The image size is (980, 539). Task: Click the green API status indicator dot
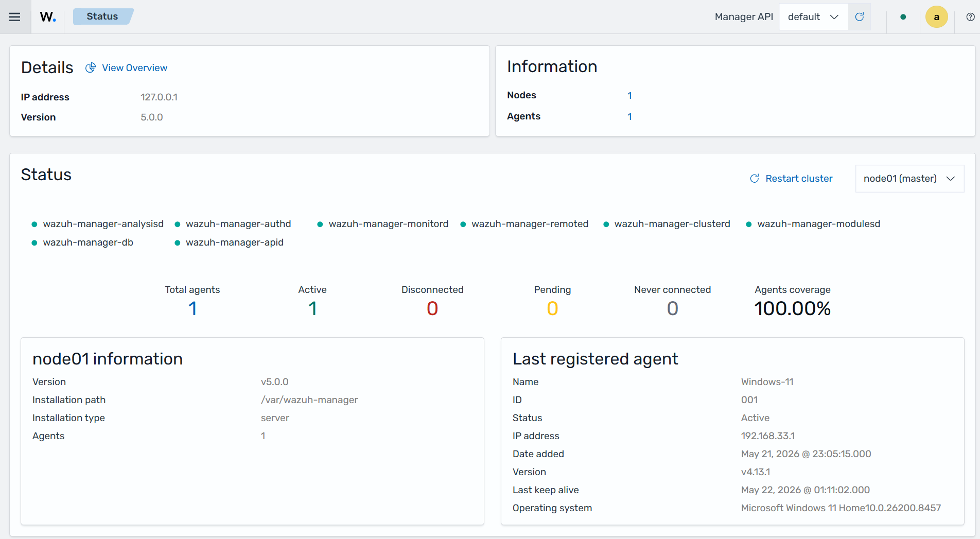(903, 17)
